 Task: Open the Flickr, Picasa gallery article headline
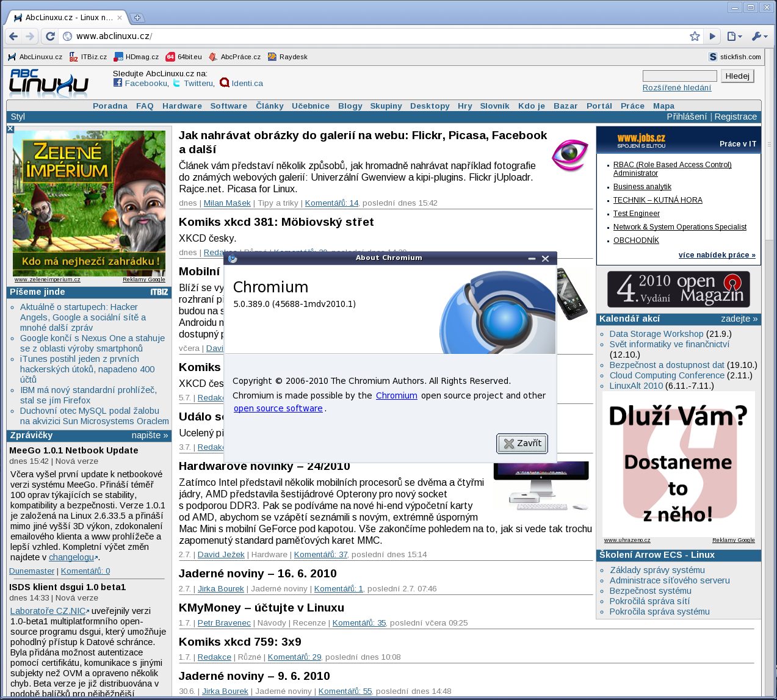pyautogui.click(x=363, y=142)
